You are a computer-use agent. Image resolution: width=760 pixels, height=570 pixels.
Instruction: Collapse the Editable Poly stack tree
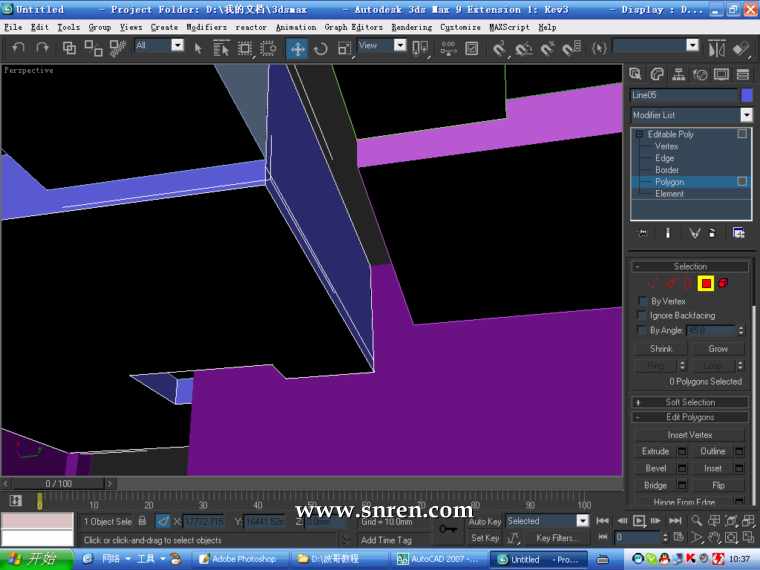[x=639, y=134]
